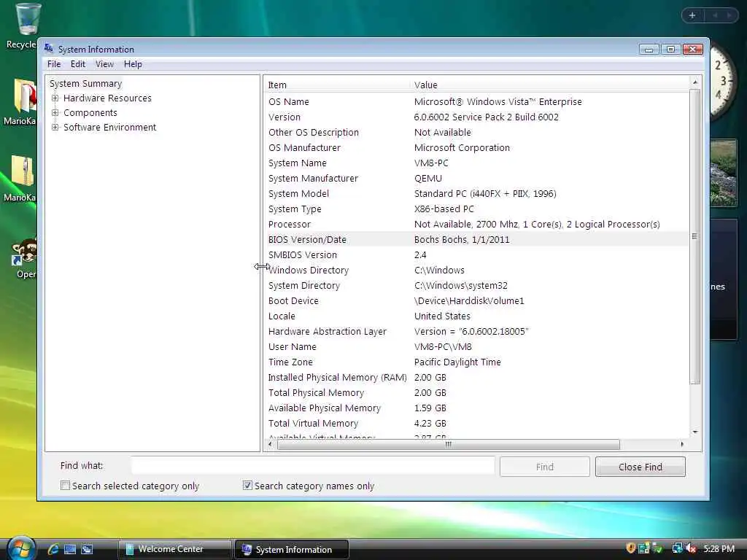This screenshot has width=747, height=560.
Task: Click the Item column header
Action: (x=336, y=85)
